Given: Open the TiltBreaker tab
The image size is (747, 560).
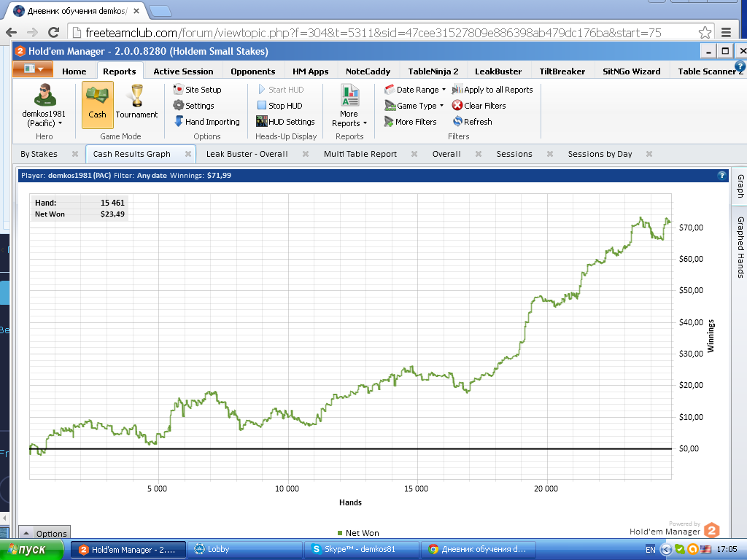Looking at the screenshot, I should [x=562, y=71].
